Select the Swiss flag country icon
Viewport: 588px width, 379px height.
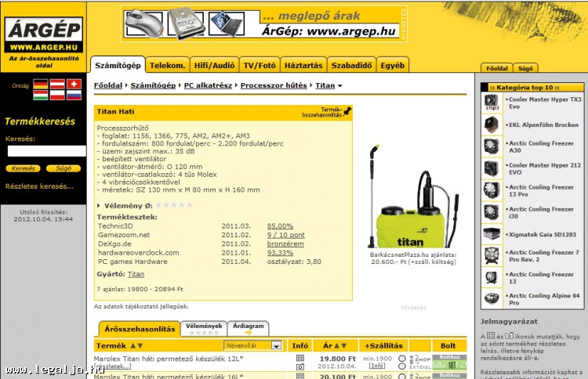74,84
